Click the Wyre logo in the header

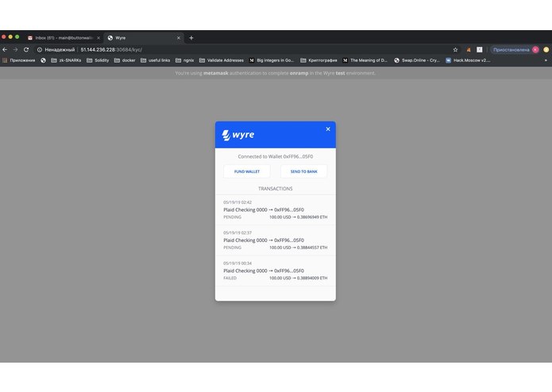[238, 135]
